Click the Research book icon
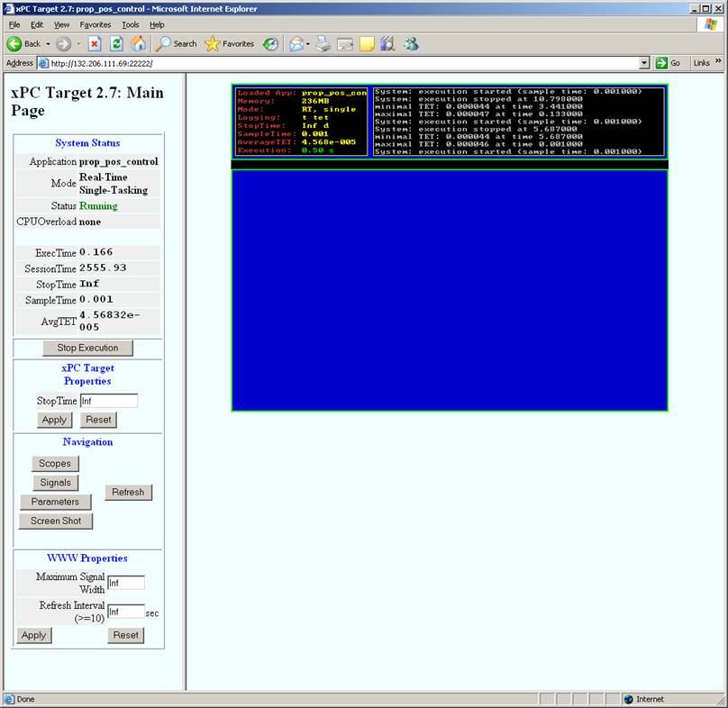Viewport: 728px width, 708px height. 387,44
